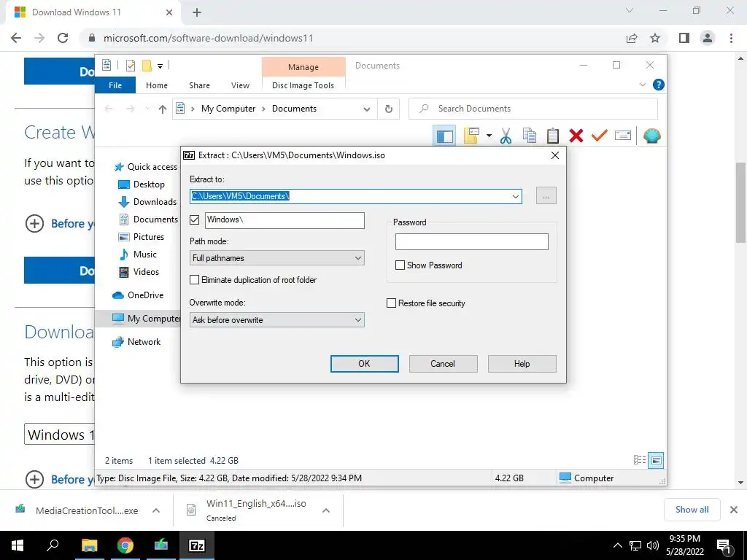This screenshot has width=747, height=560.
Task: Open File Explorer from the taskbar
Action: 90,545
